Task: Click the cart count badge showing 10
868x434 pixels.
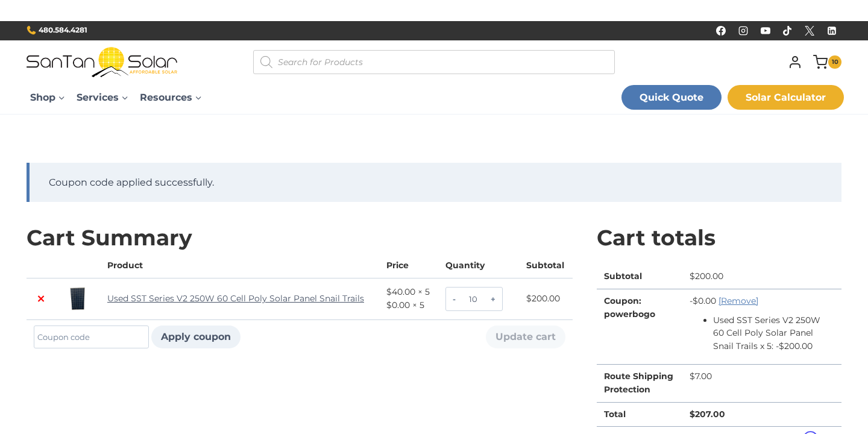Action: coord(835,62)
